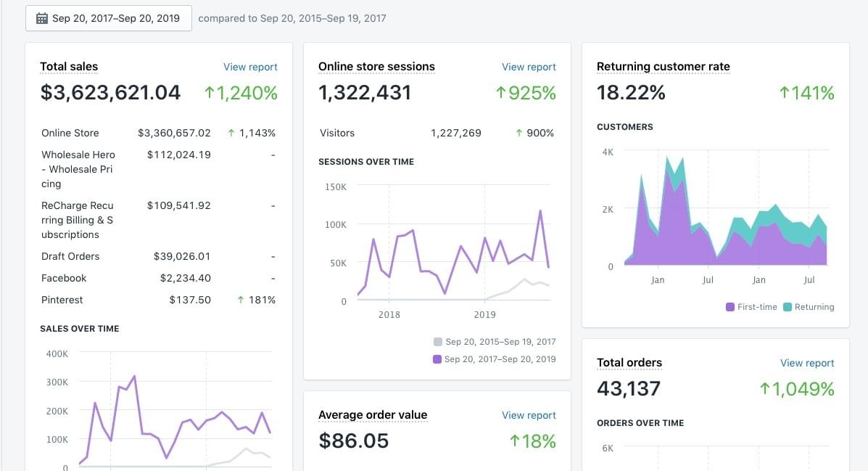The image size is (868, 471).
Task: Click the green up arrow beside 1,240%
Action: coord(210,93)
